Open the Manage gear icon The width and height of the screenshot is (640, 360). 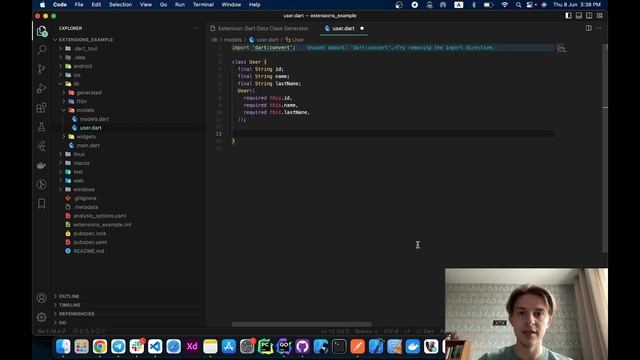point(42,317)
